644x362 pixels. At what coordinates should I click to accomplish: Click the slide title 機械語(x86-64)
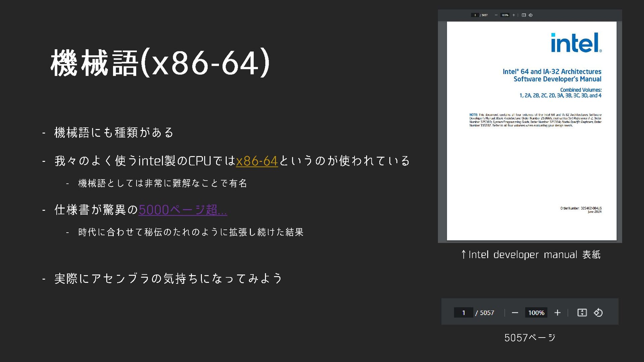(x=160, y=63)
